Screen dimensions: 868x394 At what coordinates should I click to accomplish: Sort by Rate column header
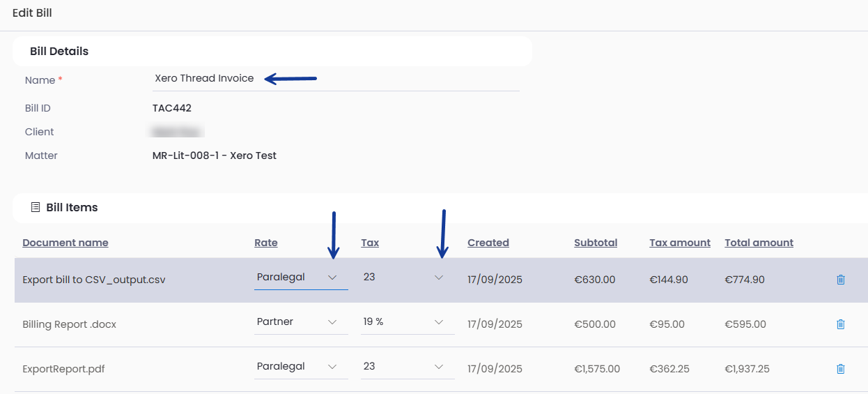pyautogui.click(x=266, y=243)
